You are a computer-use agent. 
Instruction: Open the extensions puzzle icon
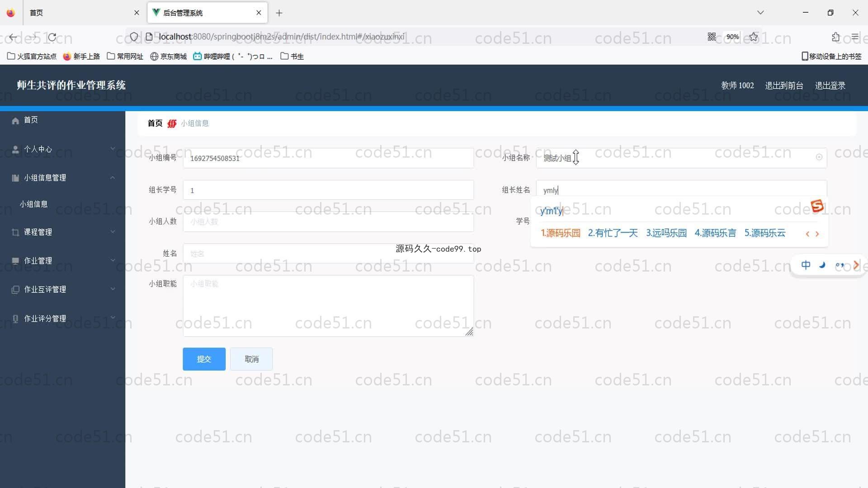(x=835, y=37)
